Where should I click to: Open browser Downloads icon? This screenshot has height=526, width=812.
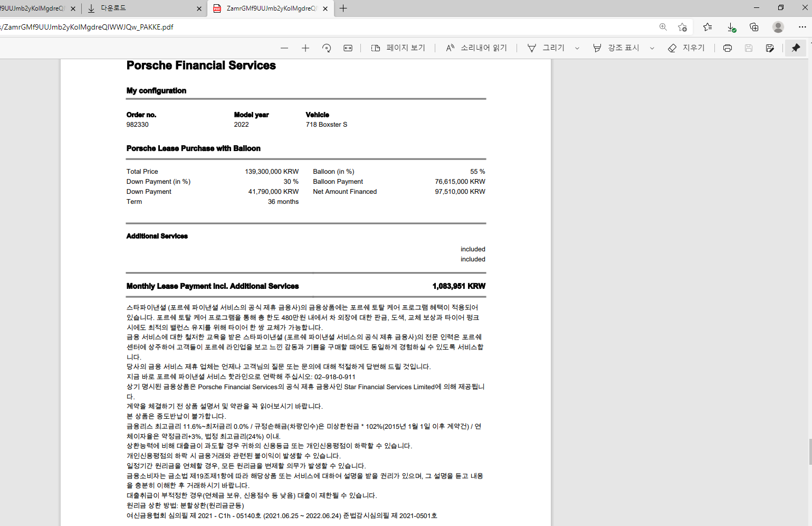[x=731, y=27]
